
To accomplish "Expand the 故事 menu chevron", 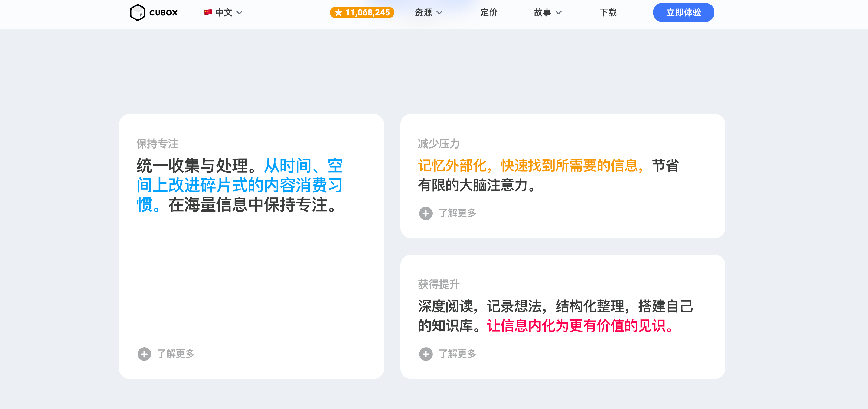I will pyautogui.click(x=558, y=12).
